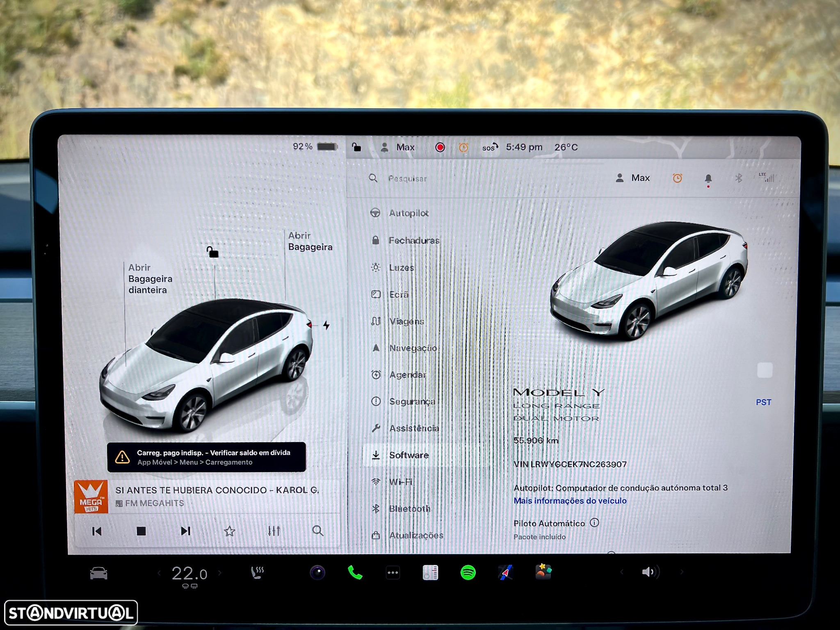Tap the red dashcam recording indicator

point(440,147)
